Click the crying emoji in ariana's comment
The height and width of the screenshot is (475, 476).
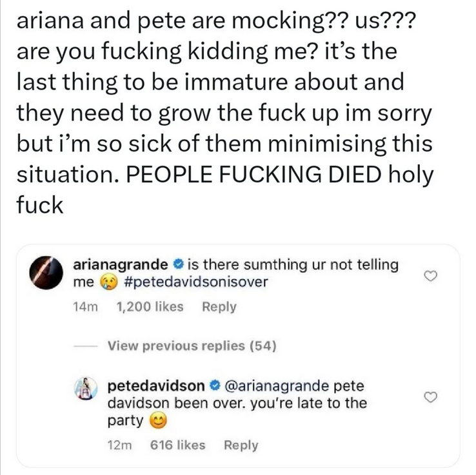106,283
